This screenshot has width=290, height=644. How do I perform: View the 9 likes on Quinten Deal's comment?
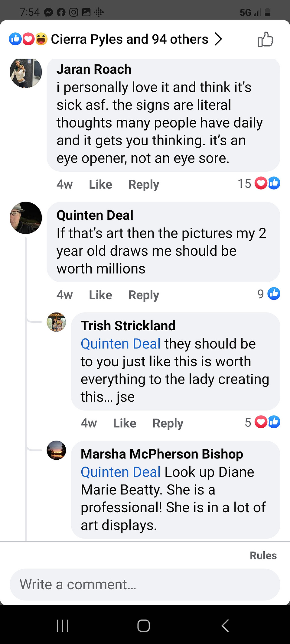[269, 294]
